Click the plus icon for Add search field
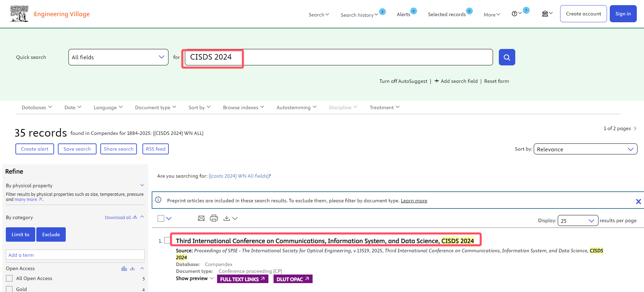This screenshot has height=292, width=644. (437, 81)
